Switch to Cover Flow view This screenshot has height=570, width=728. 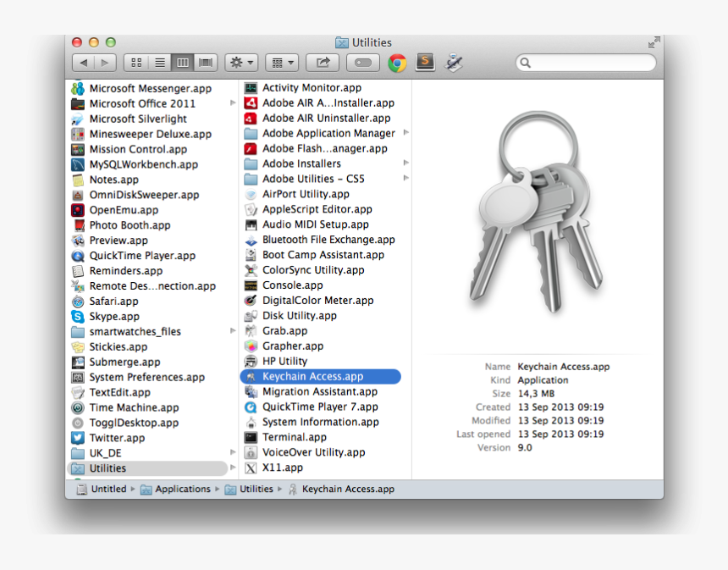(206, 63)
